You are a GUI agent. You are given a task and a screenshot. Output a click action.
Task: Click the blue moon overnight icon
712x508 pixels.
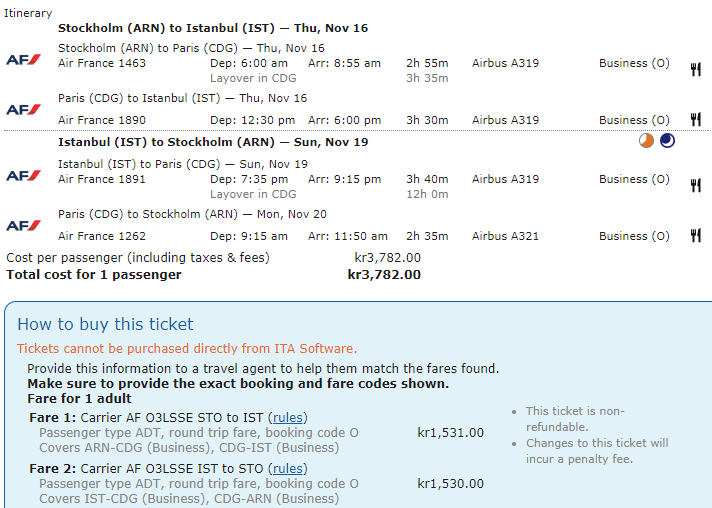pos(667,141)
